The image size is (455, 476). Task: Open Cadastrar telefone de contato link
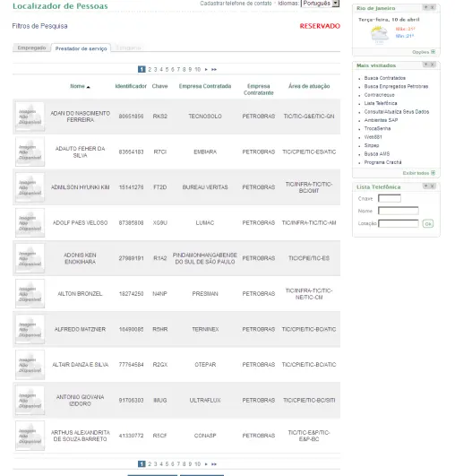(236, 4)
